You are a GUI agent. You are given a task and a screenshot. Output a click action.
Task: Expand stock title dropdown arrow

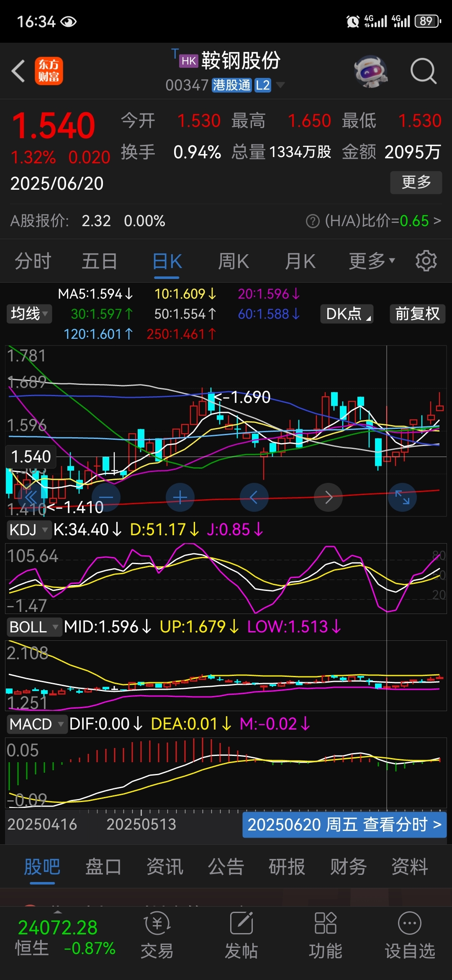[x=280, y=85]
